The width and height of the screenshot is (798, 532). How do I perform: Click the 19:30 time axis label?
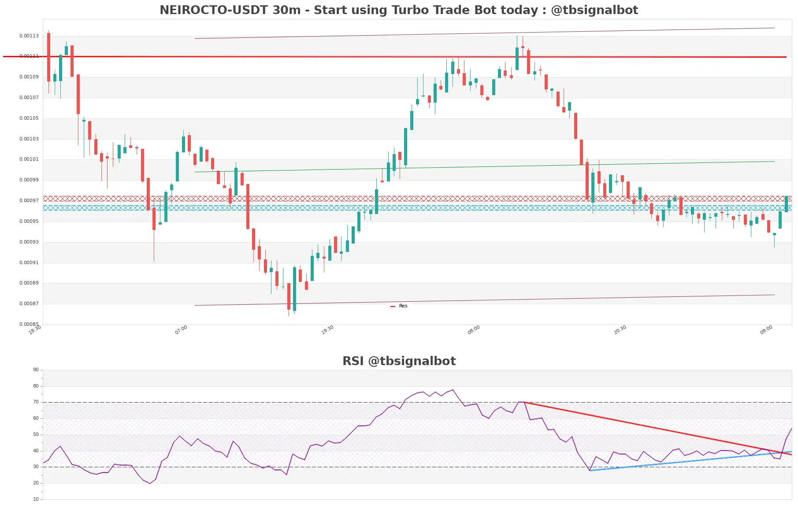[x=327, y=330]
